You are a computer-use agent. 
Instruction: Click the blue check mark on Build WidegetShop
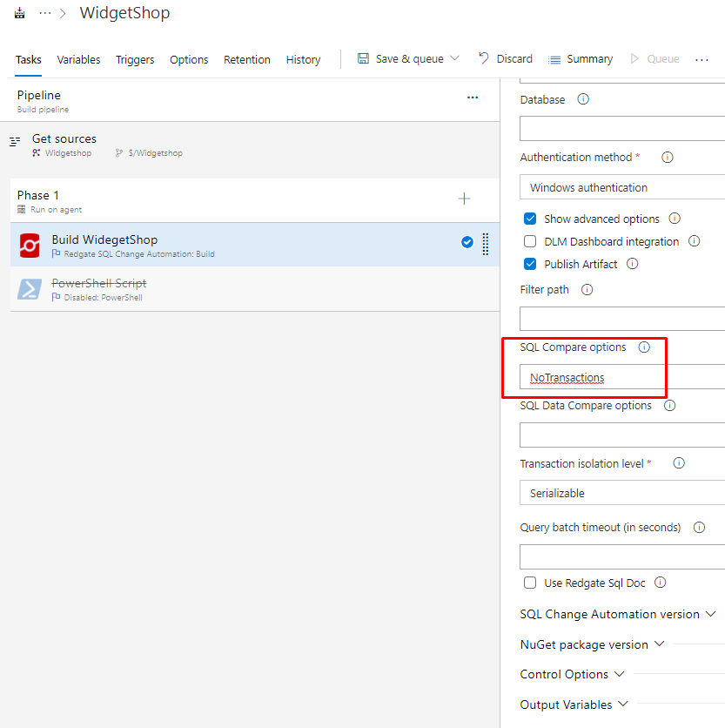point(467,242)
